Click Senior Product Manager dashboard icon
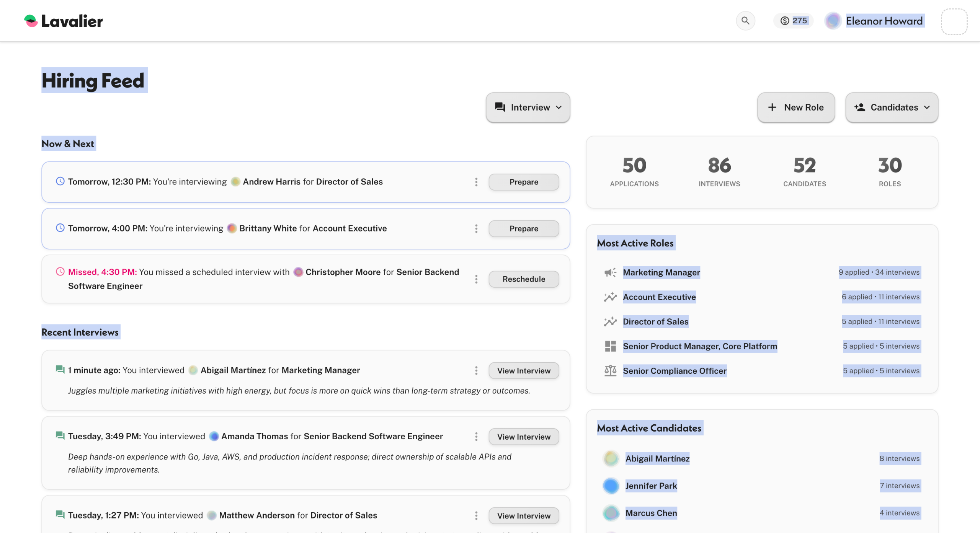Viewport: 980px width, 533px height. coord(610,346)
